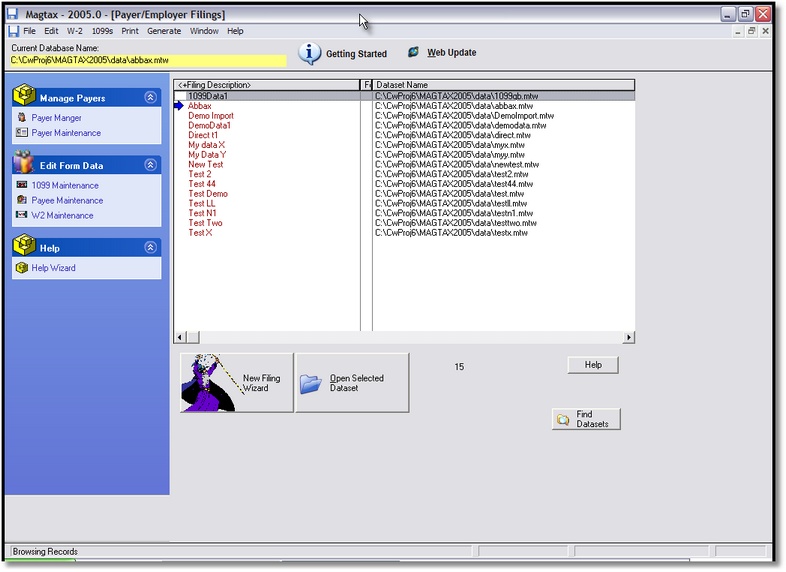The height and width of the screenshot is (572, 786).
Task: Click the W2 Maintenance icon
Action: click(x=22, y=215)
